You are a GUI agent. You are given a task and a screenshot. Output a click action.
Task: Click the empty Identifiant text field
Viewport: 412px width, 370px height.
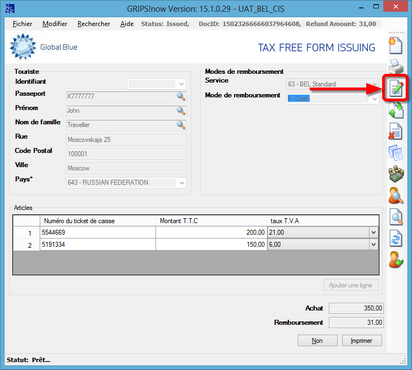(96, 84)
